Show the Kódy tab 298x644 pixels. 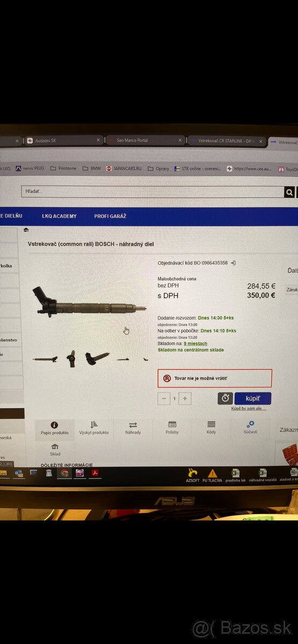[211, 428]
